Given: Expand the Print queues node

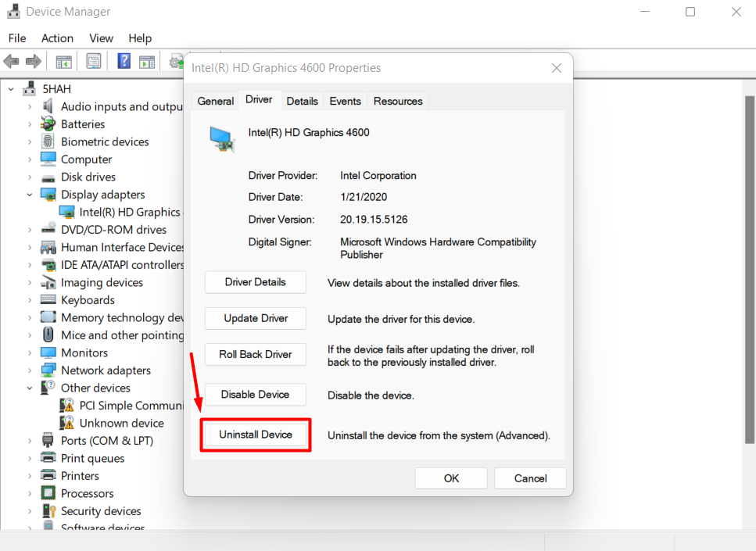Looking at the screenshot, I should (x=30, y=459).
